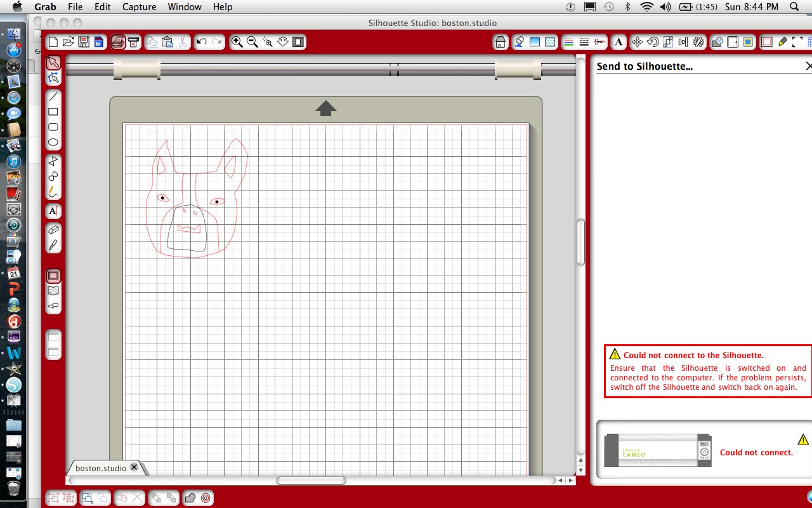The image size is (812, 508).
Task: Fit the page to the window
Action: tap(298, 43)
